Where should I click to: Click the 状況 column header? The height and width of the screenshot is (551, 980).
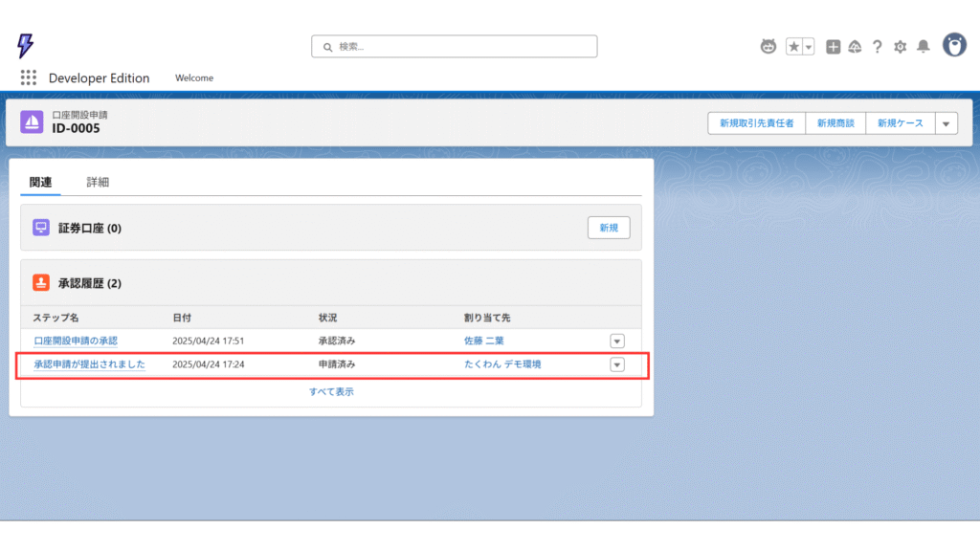click(327, 318)
